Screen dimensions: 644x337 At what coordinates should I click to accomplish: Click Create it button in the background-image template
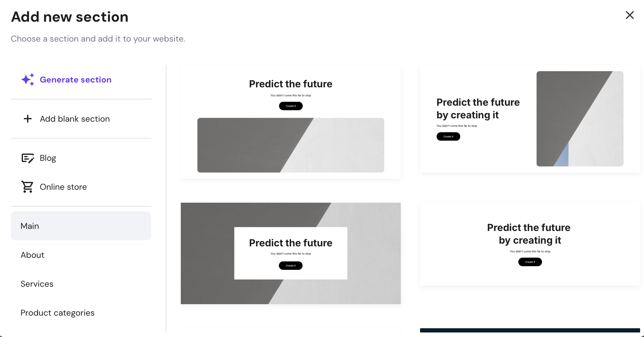[x=291, y=266]
